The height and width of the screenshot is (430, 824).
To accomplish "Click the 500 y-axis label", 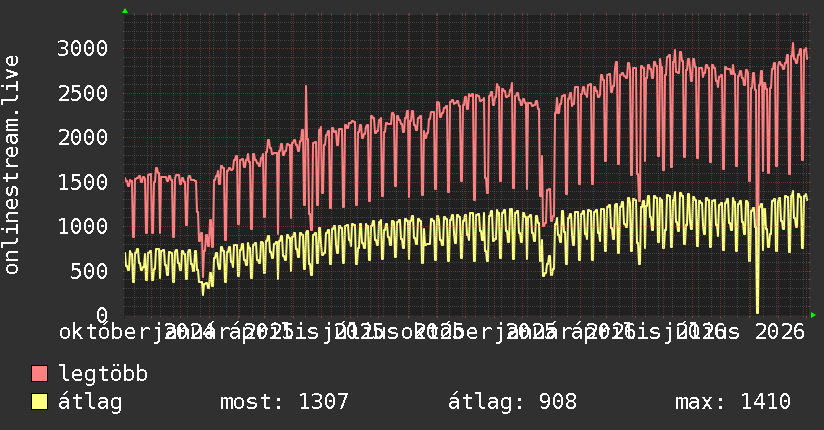I will pos(89,271).
